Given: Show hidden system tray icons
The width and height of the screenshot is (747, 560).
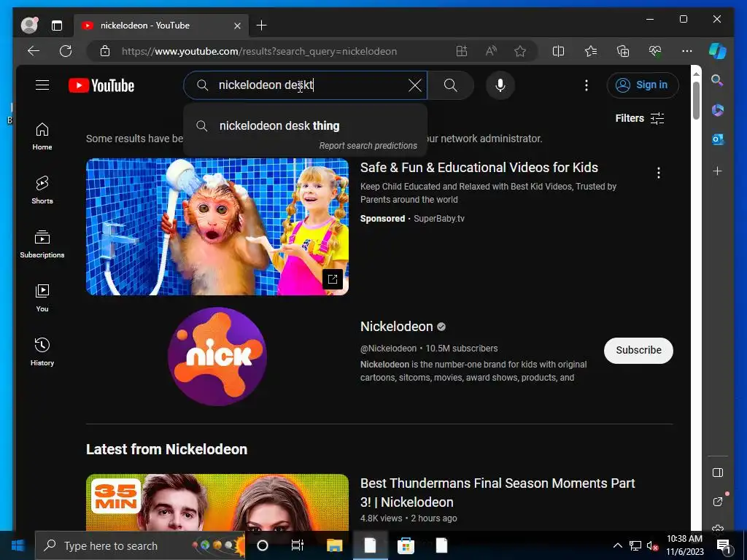Looking at the screenshot, I should click(617, 545).
